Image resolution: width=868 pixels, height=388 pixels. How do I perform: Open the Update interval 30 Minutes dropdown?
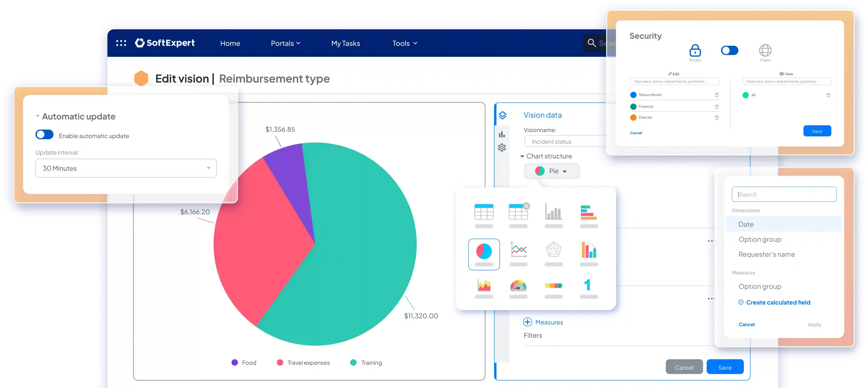(126, 168)
